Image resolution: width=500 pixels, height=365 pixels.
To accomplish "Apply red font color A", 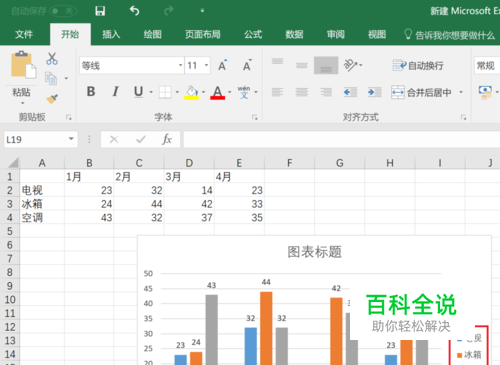I will pos(218,92).
